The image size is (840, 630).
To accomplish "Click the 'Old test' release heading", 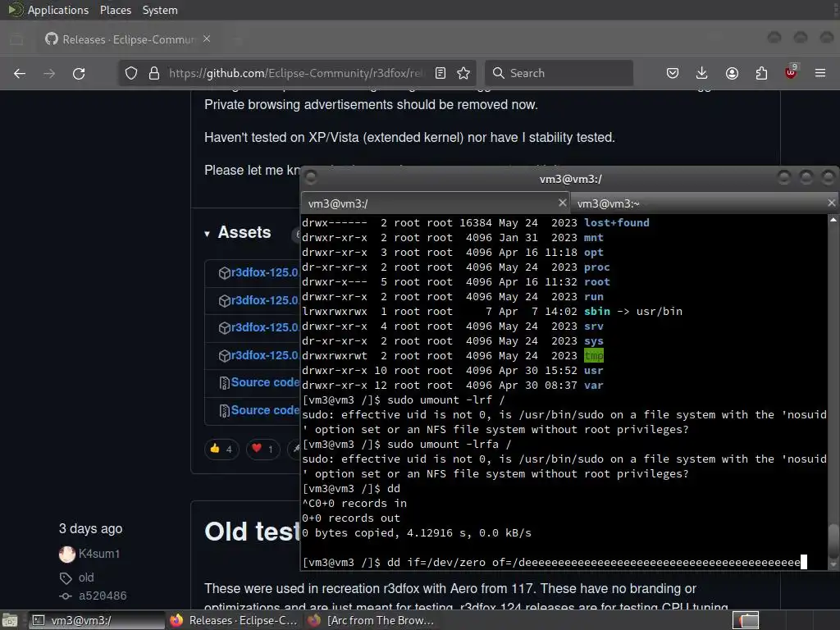I will click(252, 532).
